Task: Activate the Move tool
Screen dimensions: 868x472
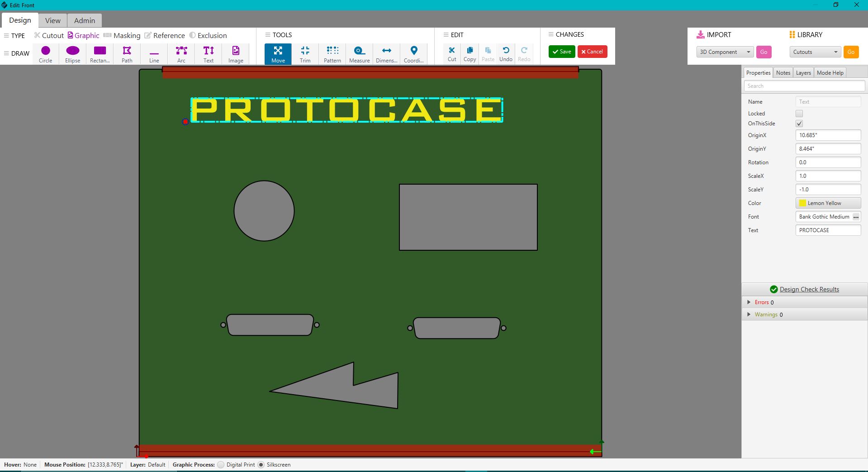Action: tap(278, 54)
